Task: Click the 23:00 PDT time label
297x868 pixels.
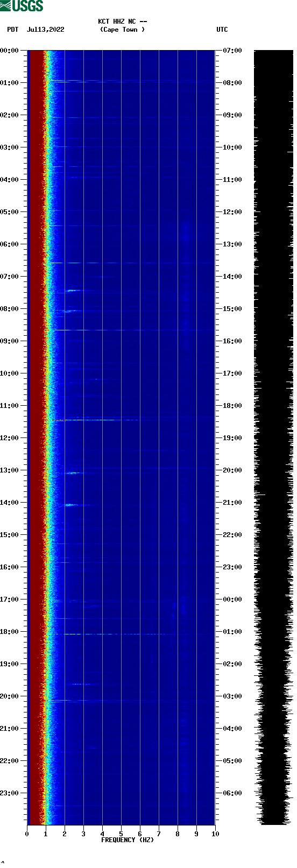Action: [x=10, y=793]
